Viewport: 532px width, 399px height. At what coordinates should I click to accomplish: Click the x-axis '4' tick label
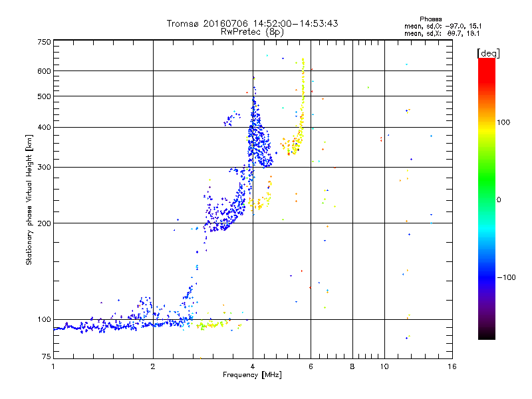click(x=253, y=366)
